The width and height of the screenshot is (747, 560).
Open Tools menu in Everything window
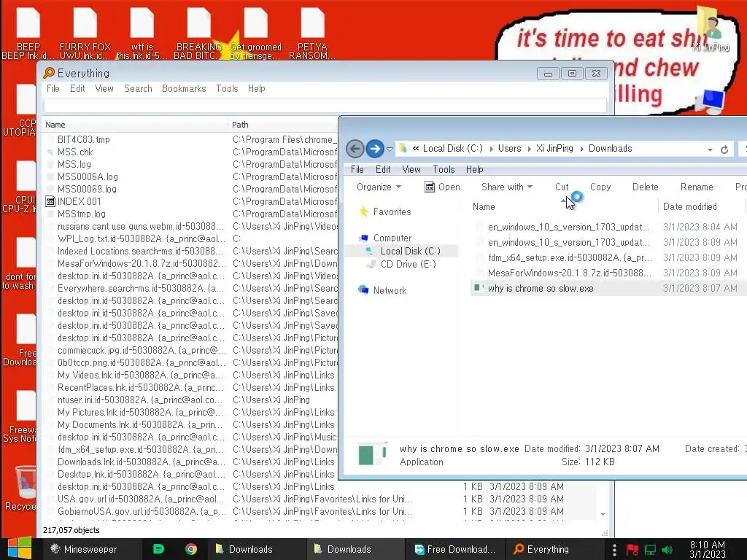coord(227,88)
